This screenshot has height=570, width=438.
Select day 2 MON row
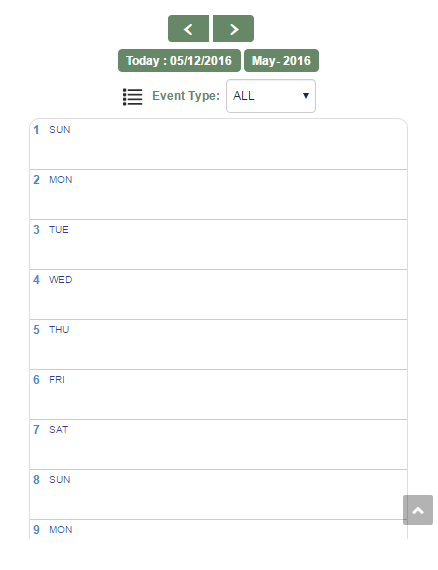coord(218,194)
